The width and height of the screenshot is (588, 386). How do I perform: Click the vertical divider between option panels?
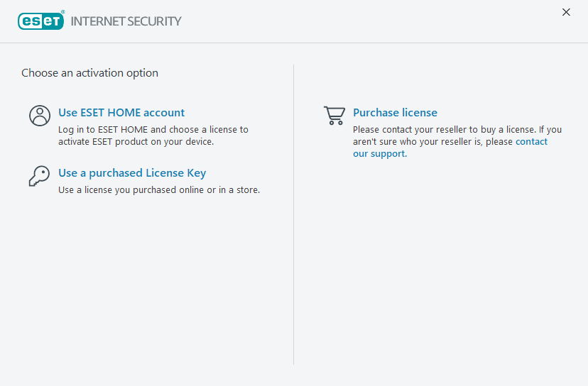294,213
